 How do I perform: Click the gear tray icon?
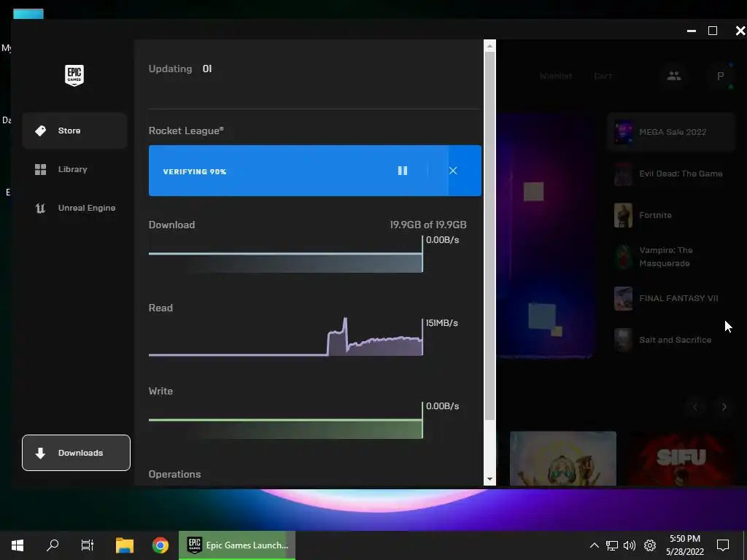pos(650,545)
